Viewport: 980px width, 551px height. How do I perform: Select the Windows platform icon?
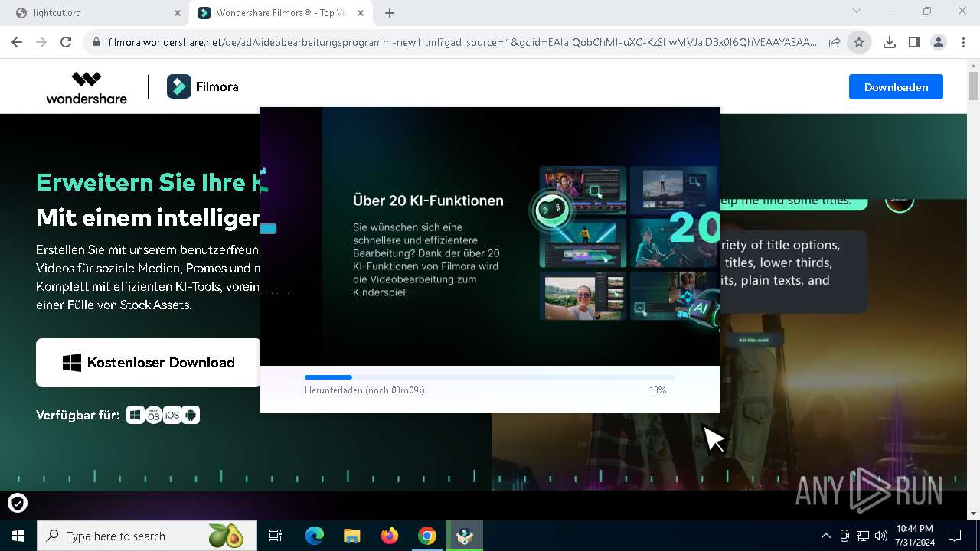click(136, 415)
